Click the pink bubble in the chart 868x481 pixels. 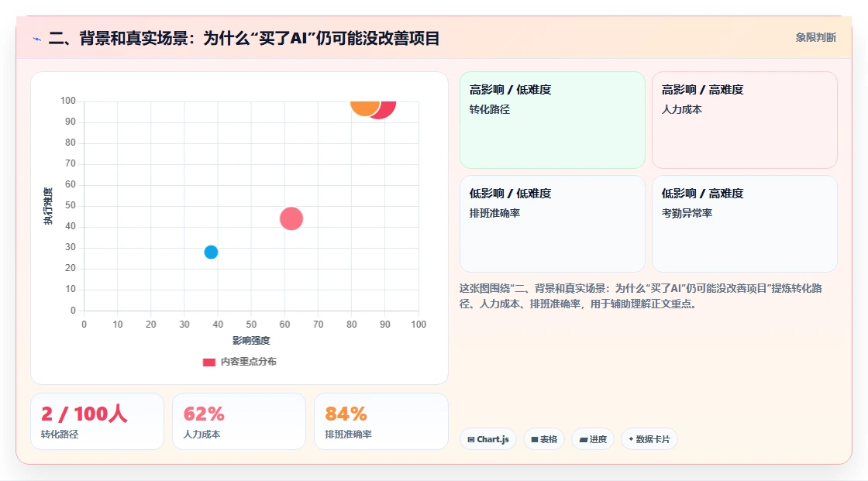coord(291,218)
